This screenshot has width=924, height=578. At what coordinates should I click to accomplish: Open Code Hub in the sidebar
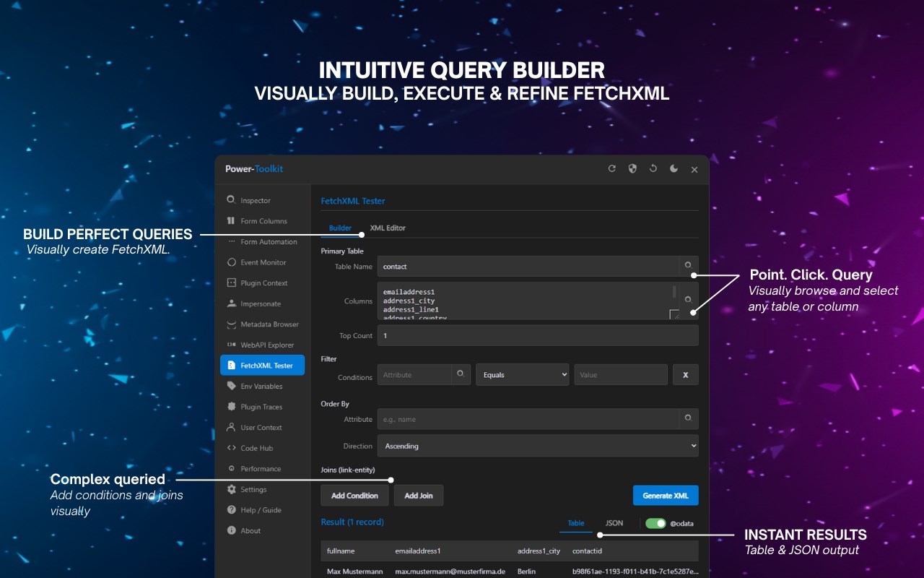click(262, 448)
